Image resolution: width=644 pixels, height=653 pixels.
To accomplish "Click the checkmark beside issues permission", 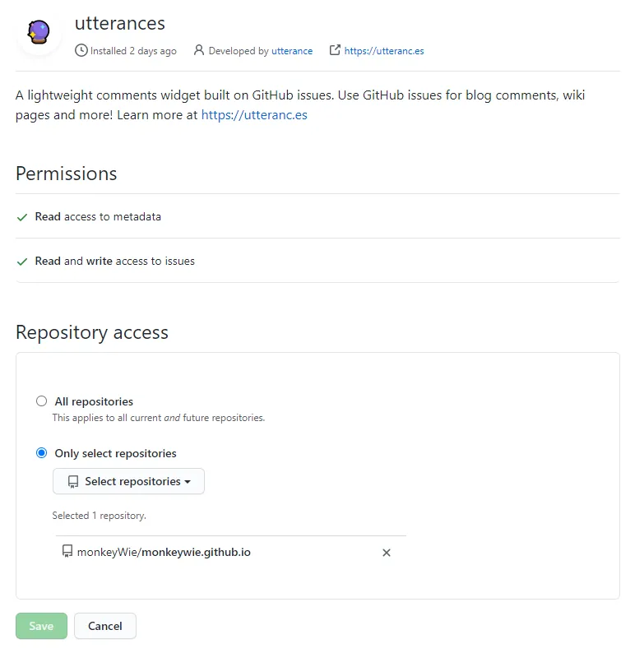I will (x=22, y=262).
